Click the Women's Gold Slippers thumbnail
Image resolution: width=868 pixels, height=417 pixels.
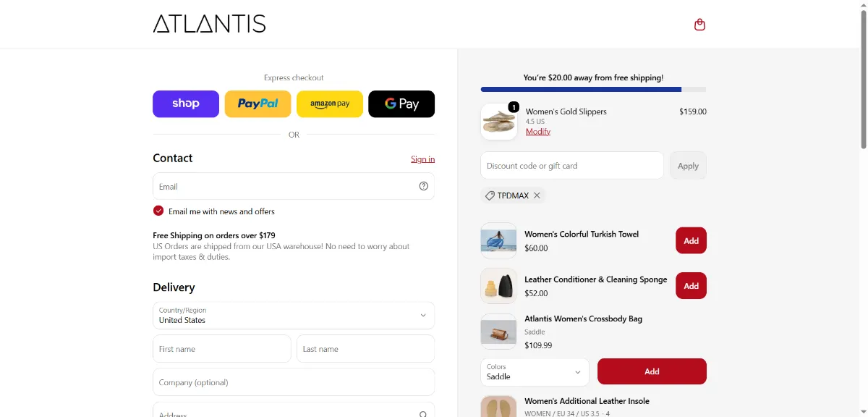click(x=499, y=122)
